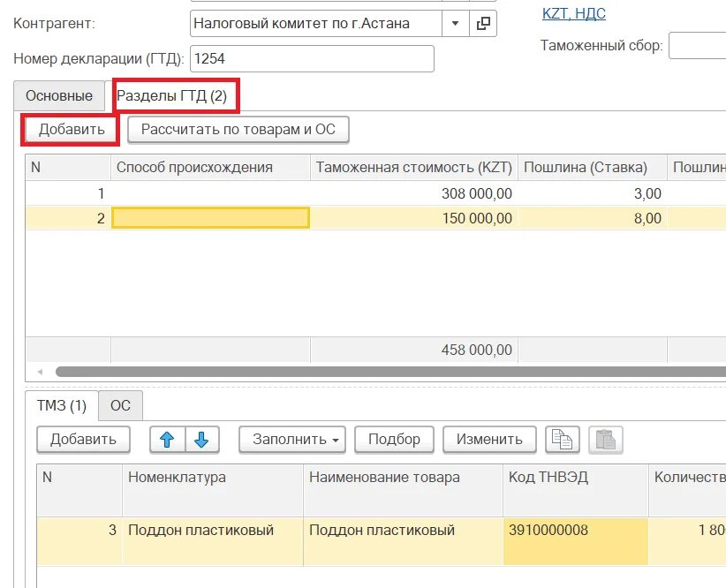Open the Заполнить dropdown button
This screenshot has width=726, height=588.
click(x=292, y=440)
